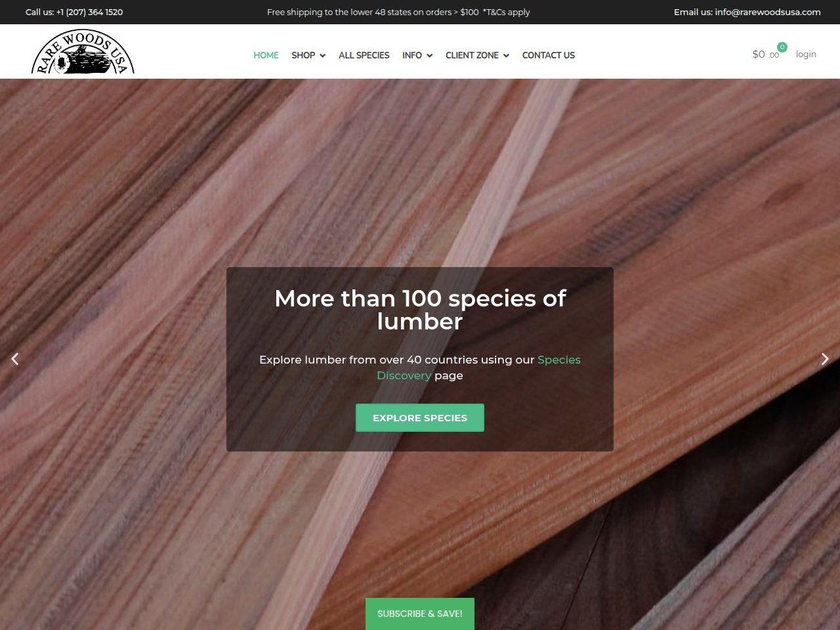840x630 pixels.
Task: Open the $0.00 cart total
Action: pos(765,54)
